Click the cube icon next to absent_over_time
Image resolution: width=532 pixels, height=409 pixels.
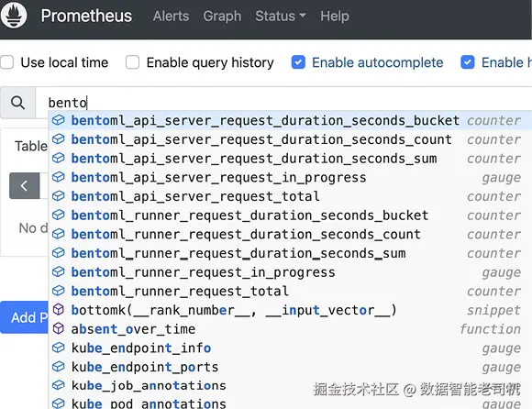[59, 328]
